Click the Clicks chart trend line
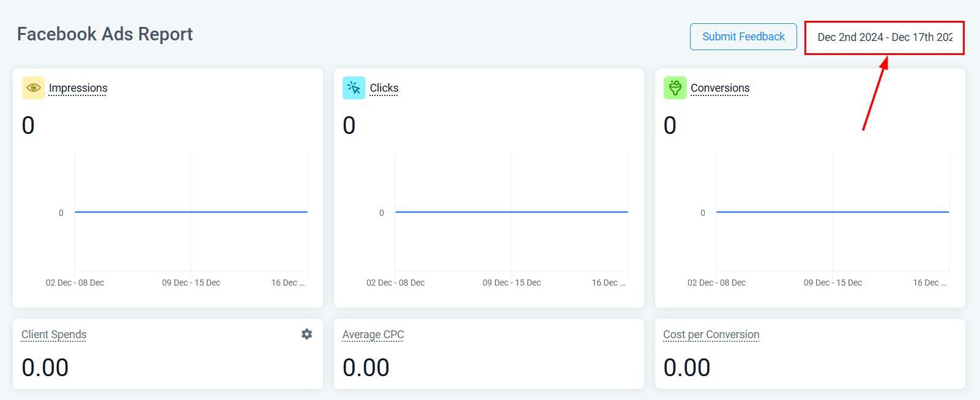Screen dimensions: 980x400 [x=511, y=212]
